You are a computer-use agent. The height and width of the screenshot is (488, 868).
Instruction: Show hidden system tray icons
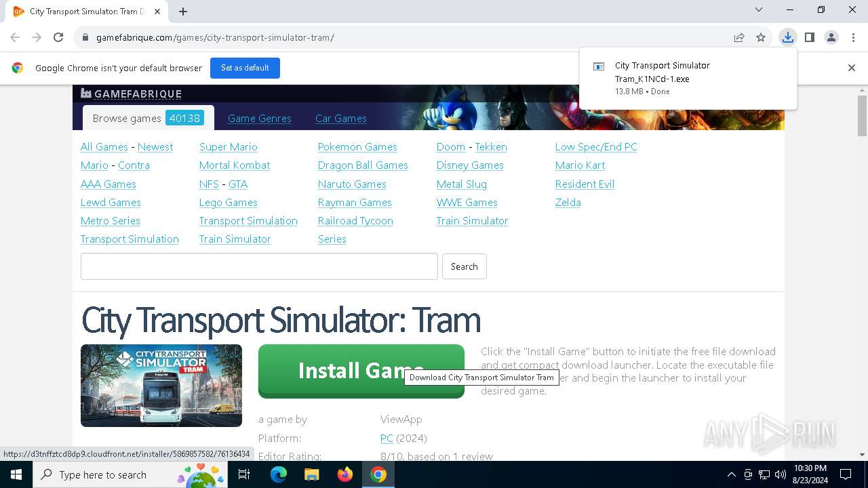tap(731, 474)
